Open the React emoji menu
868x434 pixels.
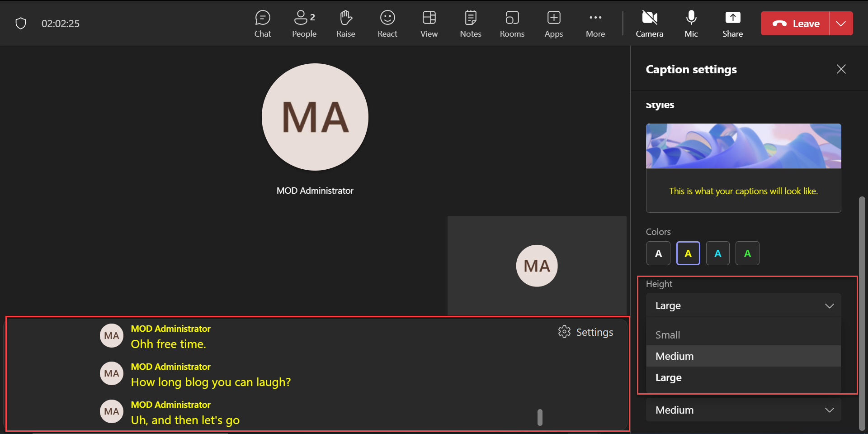coord(387,24)
